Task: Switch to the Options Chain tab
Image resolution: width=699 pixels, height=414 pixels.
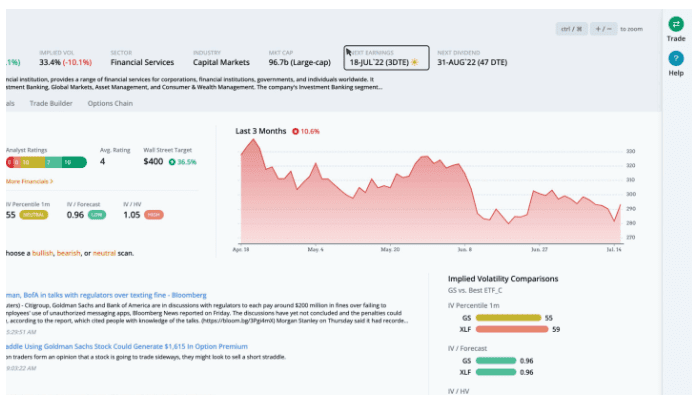Action: tap(111, 103)
